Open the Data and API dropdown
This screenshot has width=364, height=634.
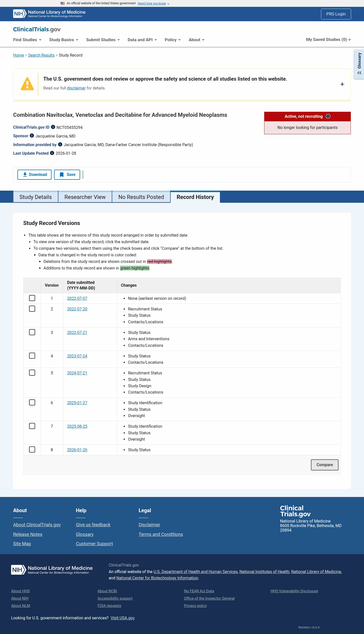142,40
